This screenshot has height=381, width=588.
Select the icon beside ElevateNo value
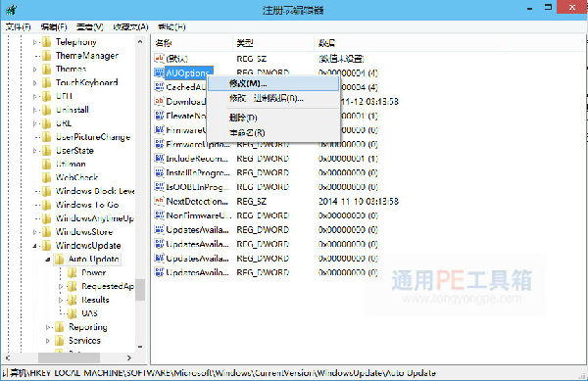click(160, 116)
